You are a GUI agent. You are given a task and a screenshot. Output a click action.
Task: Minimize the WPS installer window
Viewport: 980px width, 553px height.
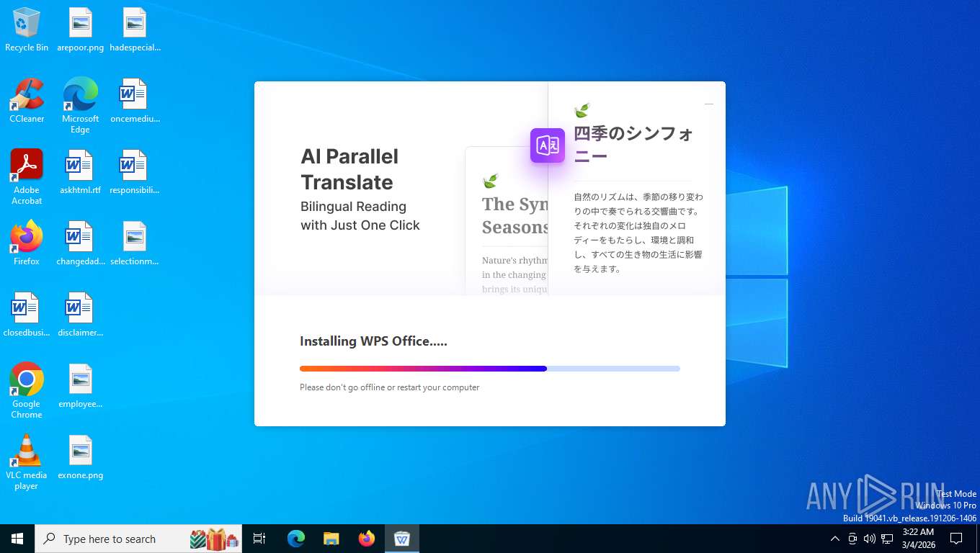[709, 104]
